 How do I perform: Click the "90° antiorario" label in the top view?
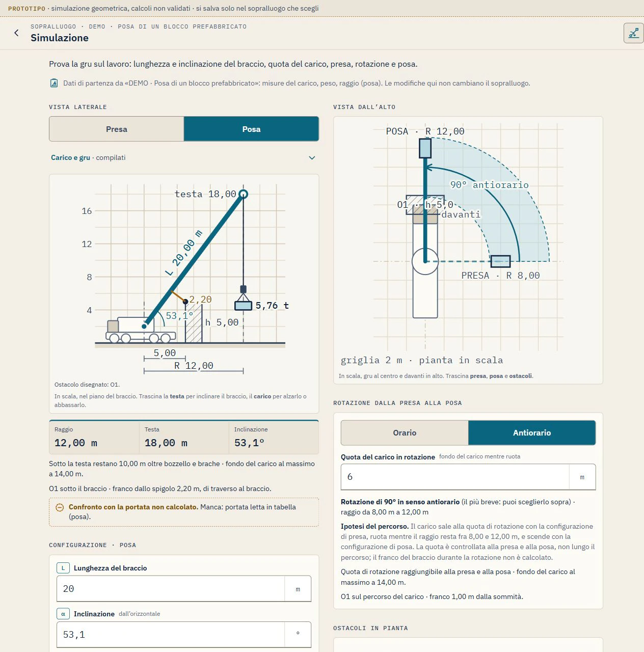[x=490, y=185]
